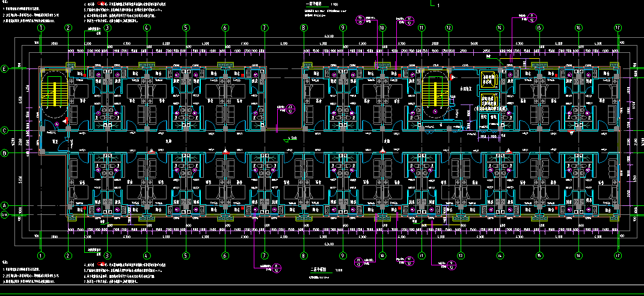Screen dimensions: 644x296
Task: Select bottom-row grid bubble number 4
Action: pos(147,255)
